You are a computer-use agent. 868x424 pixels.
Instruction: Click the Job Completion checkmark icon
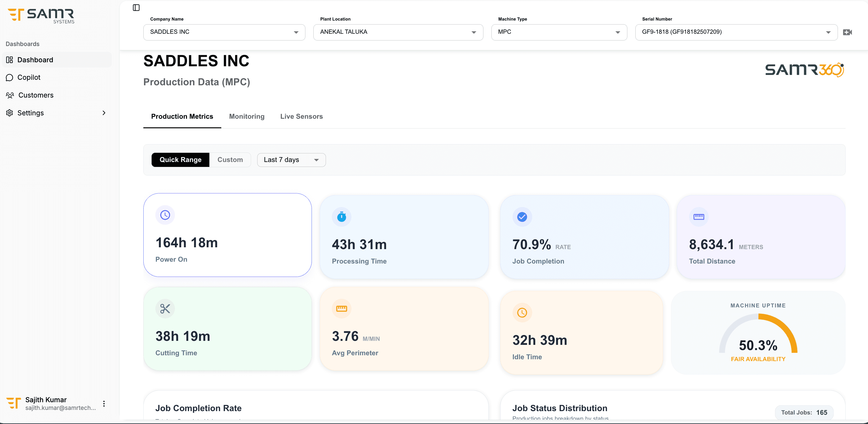pos(522,217)
